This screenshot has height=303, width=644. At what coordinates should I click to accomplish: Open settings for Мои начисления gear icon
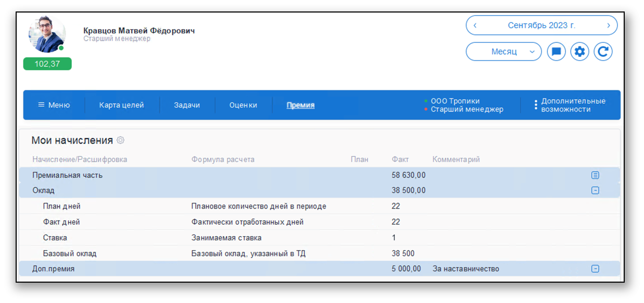pos(120,140)
